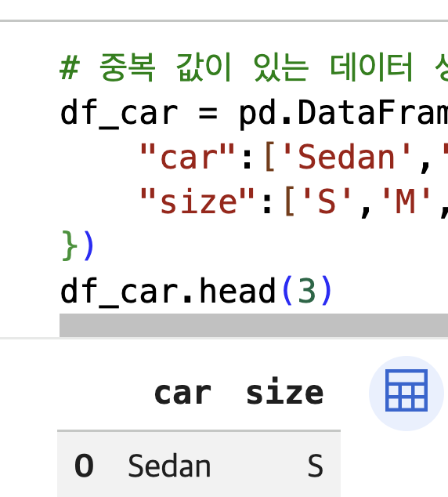The height and width of the screenshot is (497, 448).
Task: Place cursor in the df_car.head(3) line
Action: (x=196, y=292)
